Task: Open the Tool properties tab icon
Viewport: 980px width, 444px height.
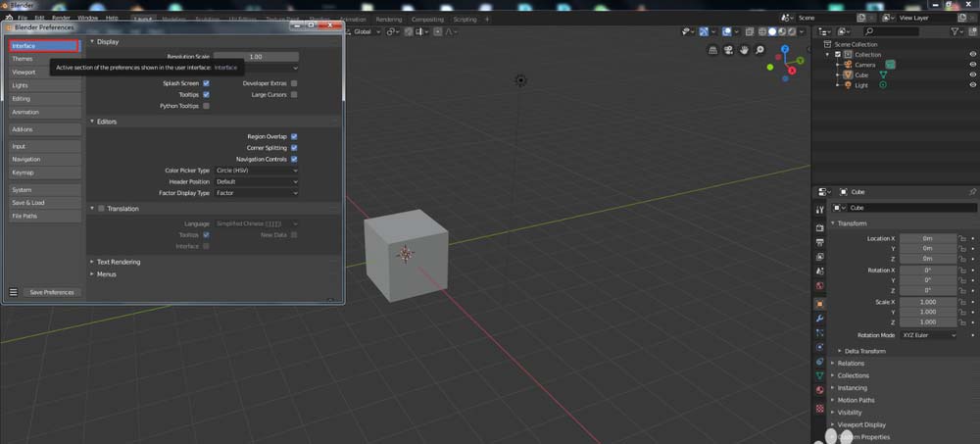Action: tap(820, 210)
